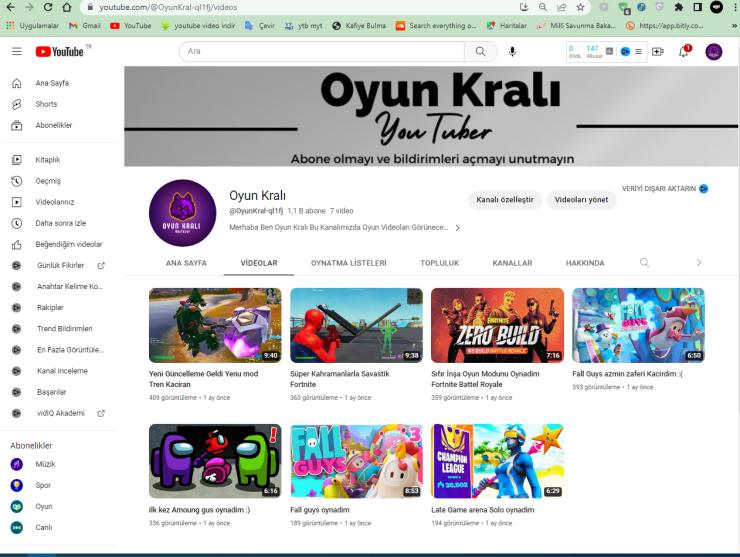
Task: Click the search magnifier button
Action: (481, 51)
